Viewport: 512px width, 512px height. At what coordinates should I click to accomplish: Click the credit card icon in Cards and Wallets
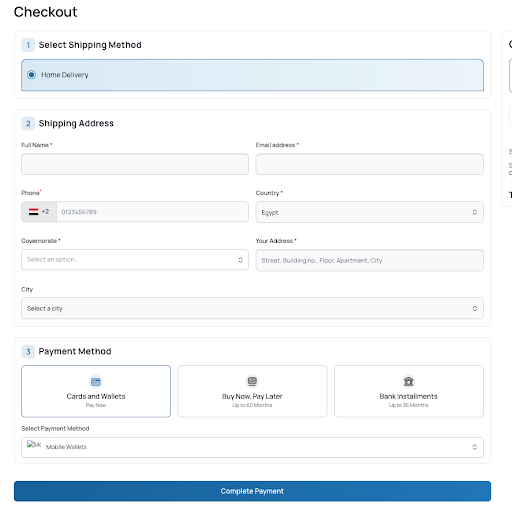[96, 381]
